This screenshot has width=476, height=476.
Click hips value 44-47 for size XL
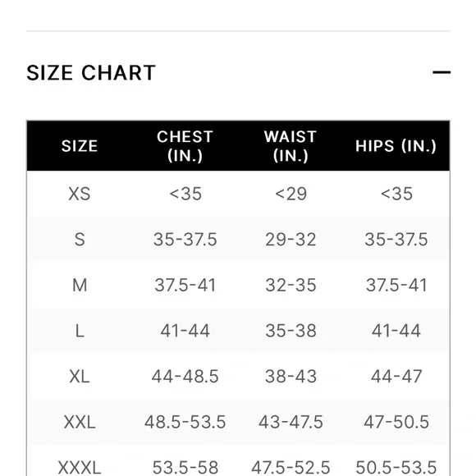396,377
